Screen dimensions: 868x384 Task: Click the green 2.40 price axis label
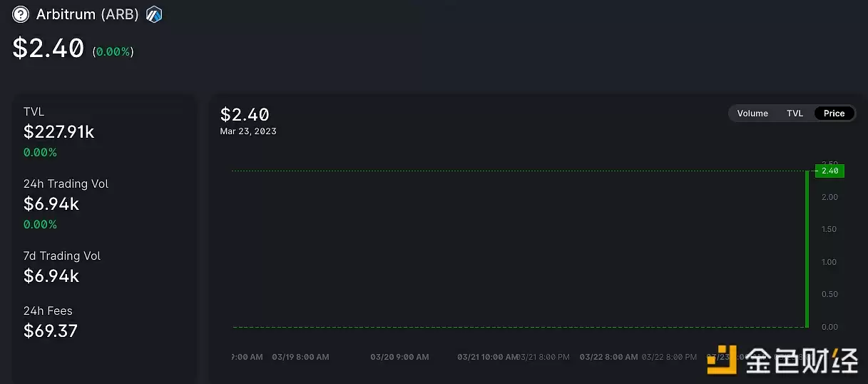pyautogui.click(x=829, y=171)
